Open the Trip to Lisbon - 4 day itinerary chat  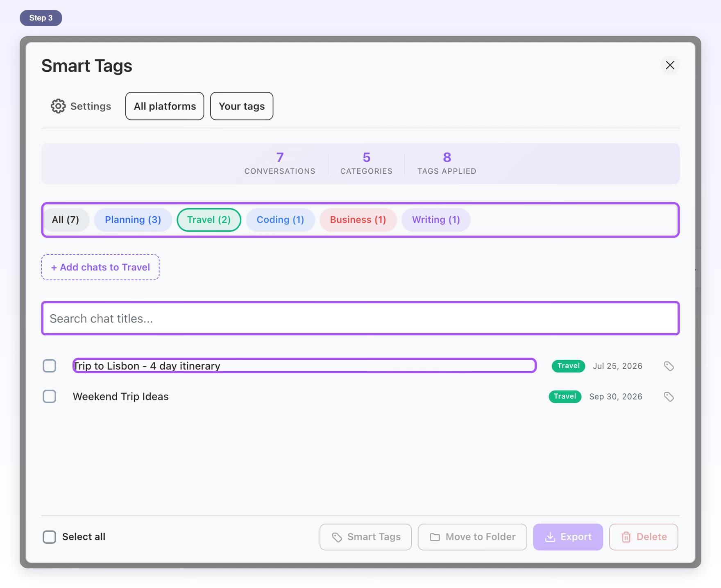(x=304, y=366)
